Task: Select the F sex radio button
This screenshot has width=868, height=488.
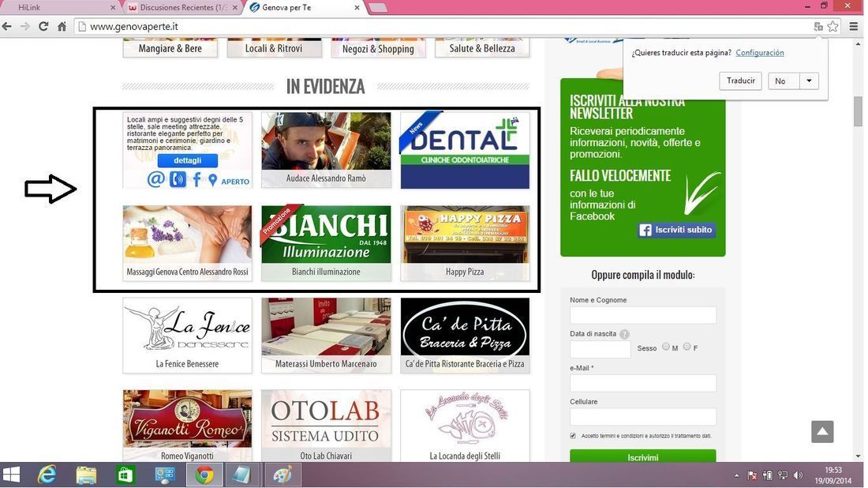Action: [687, 347]
